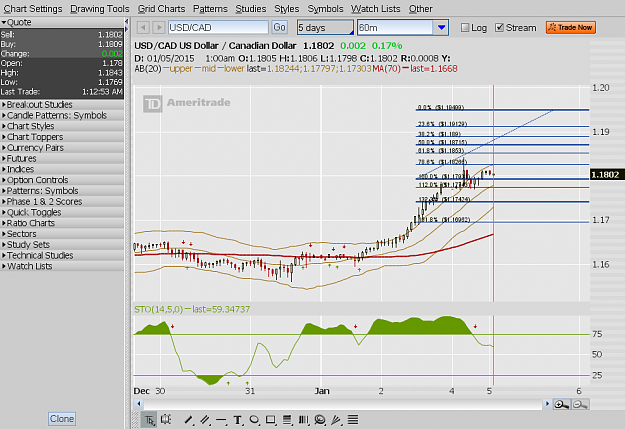This screenshot has height=429, width=625.
Task: Zoom out of the chart
Action: 580,405
